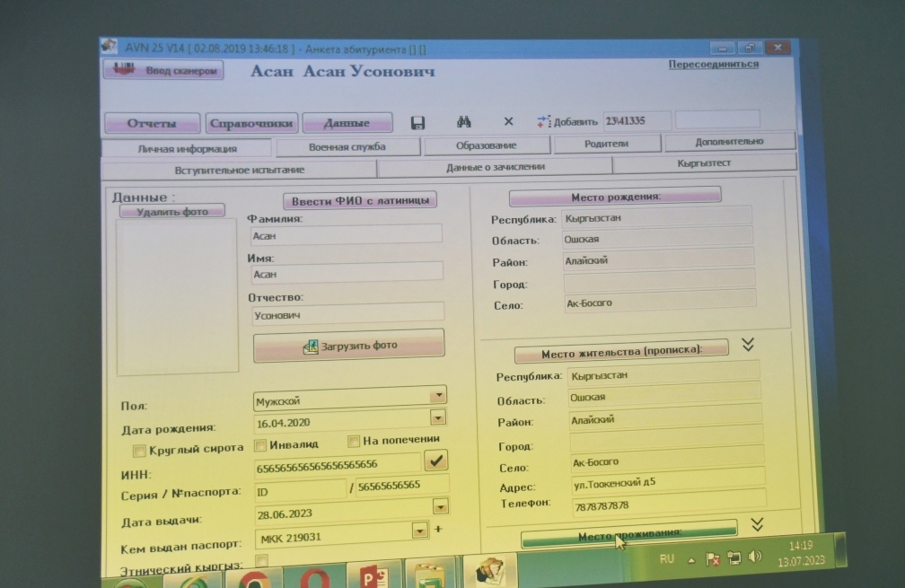
Task: Expand chevrons beside Место жительства (прописка)
Action: (748, 345)
